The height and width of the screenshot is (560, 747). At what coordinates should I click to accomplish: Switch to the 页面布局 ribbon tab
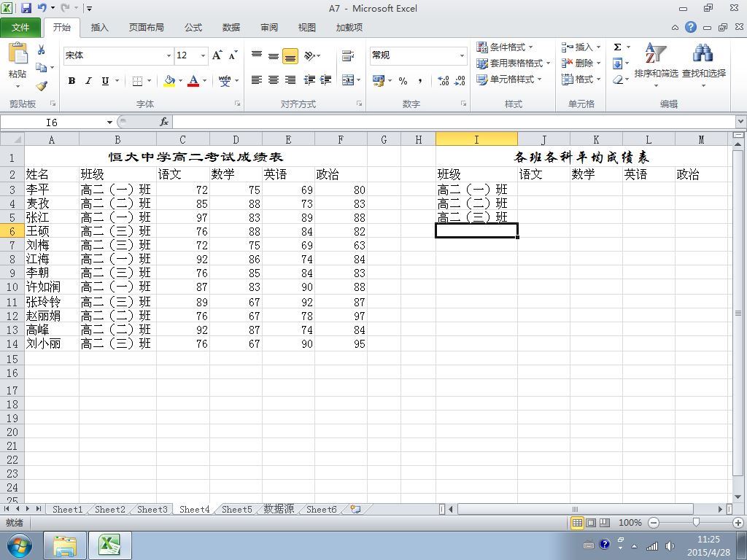(x=146, y=28)
